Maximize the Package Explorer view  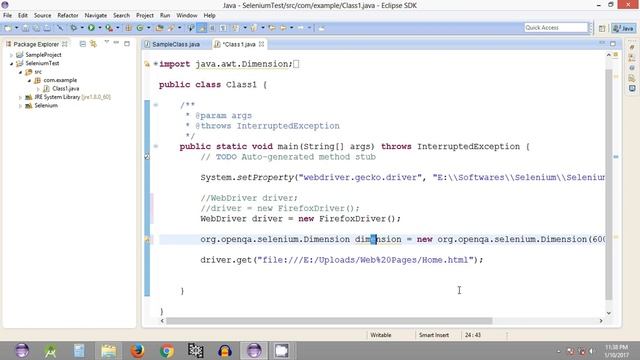click(127, 43)
